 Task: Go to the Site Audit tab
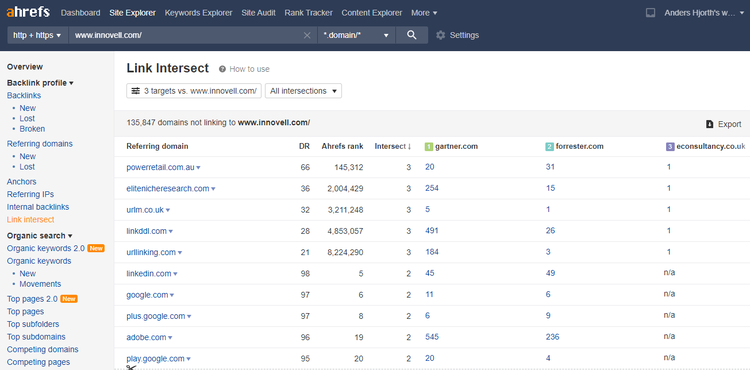(258, 13)
